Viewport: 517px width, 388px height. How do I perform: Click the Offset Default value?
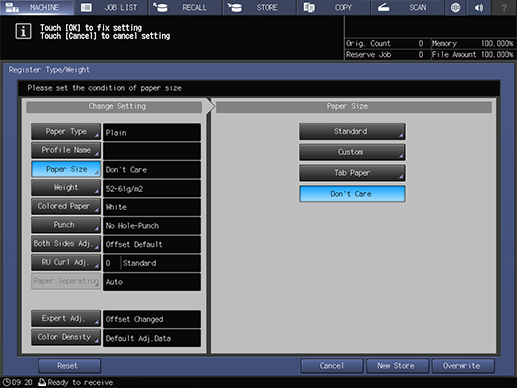pyautogui.click(x=152, y=244)
